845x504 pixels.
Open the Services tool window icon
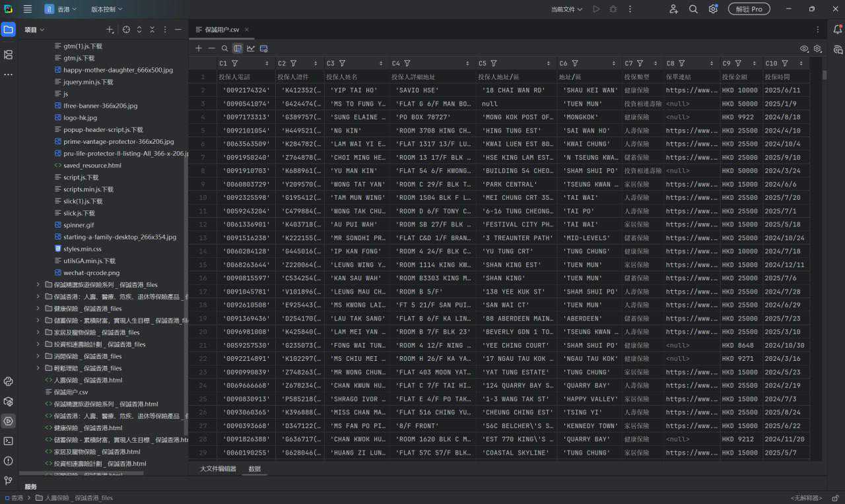coord(8,421)
